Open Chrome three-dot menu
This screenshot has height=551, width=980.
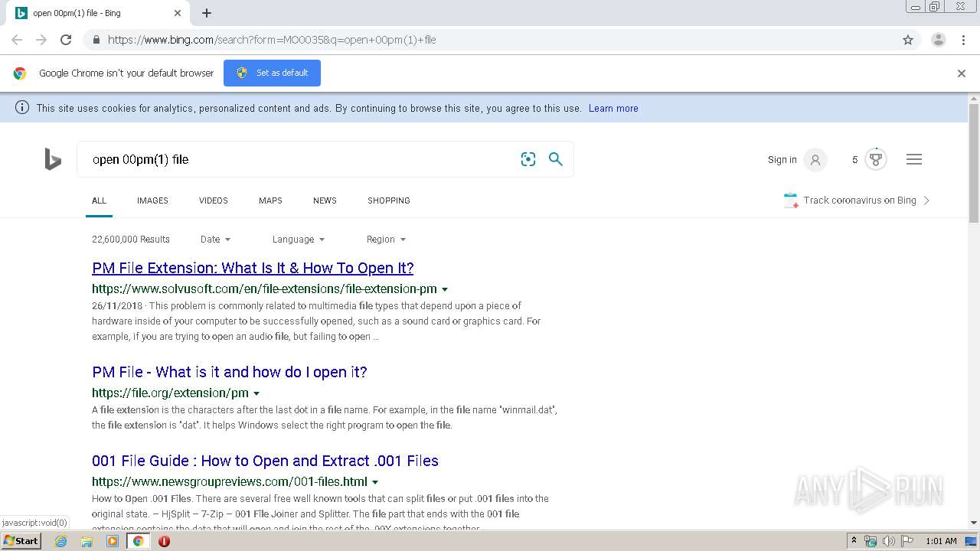(x=964, y=40)
